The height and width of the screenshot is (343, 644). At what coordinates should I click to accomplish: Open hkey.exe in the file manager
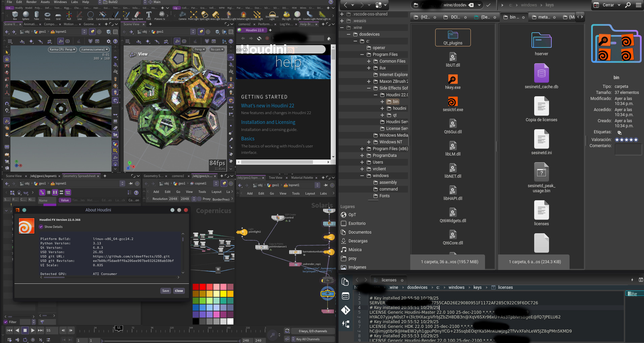pos(453,82)
